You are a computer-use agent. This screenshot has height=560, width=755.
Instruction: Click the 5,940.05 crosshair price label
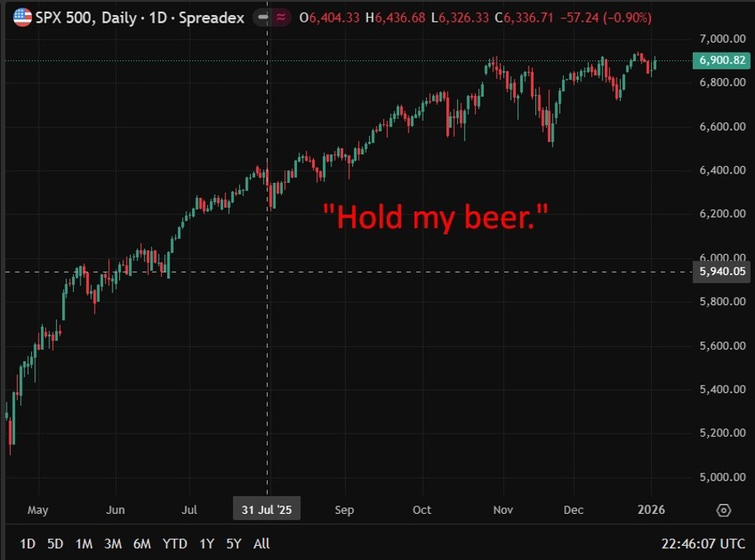(721, 272)
